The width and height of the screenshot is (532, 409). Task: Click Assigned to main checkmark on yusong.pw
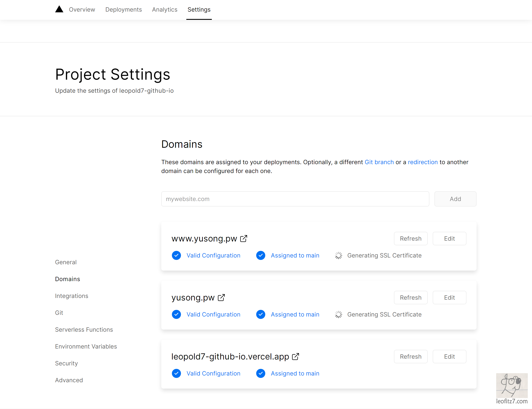point(261,314)
